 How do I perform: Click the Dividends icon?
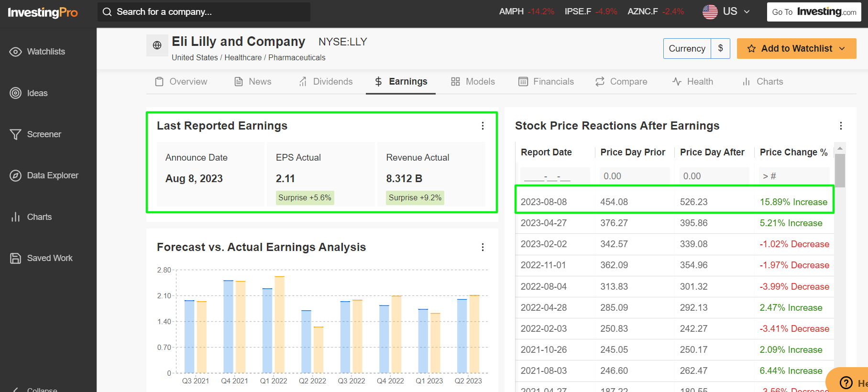pyautogui.click(x=303, y=82)
